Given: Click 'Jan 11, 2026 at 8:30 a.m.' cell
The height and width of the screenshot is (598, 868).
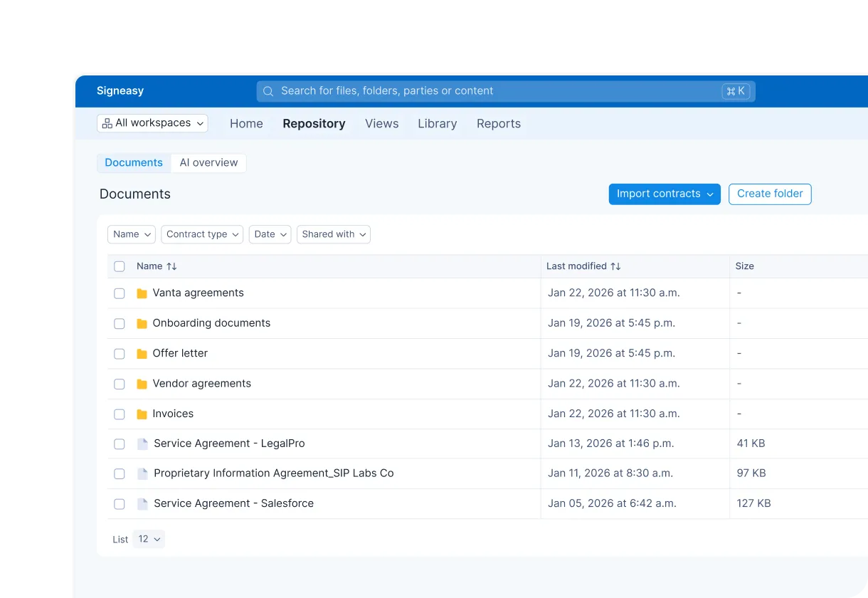Looking at the screenshot, I should (610, 473).
